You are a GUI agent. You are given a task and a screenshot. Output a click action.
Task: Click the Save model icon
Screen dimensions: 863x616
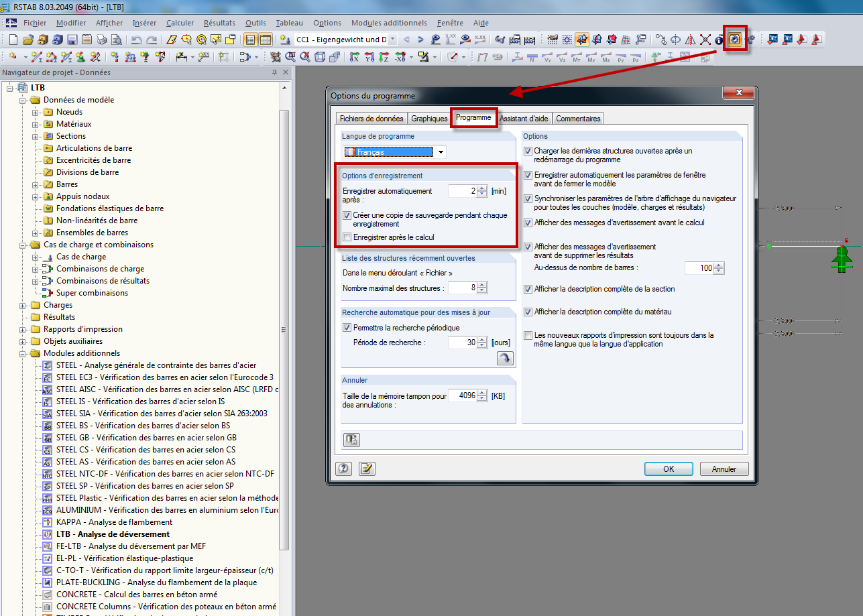pyautogui.click(x=72, y=40)
